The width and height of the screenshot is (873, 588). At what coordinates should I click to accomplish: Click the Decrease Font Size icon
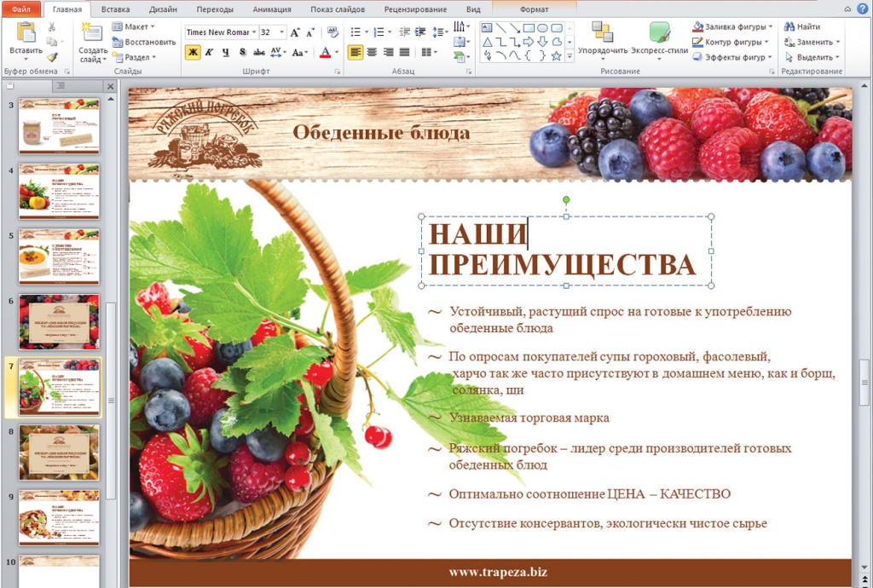[x=310, y=32]
